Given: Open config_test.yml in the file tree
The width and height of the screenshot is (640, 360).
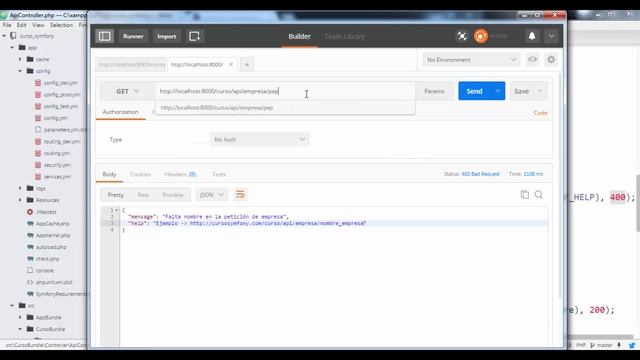Looking at the screenshot, I should [x=61, y=106].
